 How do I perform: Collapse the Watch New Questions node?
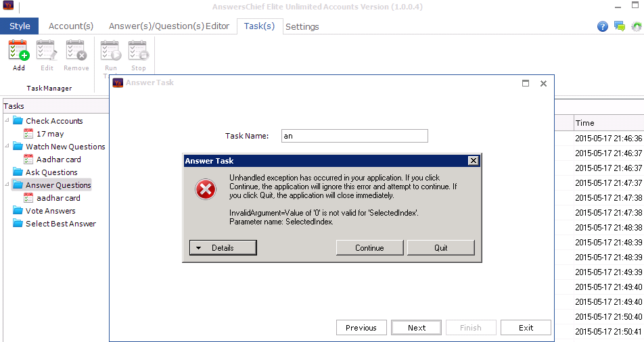pos(7,146)
